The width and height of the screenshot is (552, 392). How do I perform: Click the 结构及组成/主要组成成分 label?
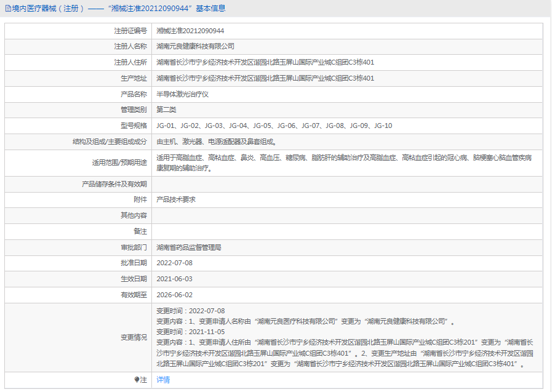[x=110, y=142]
